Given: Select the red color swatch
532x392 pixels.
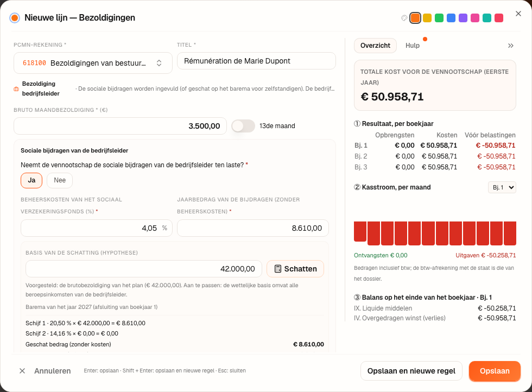Looking at the screenshot, I should [x=499, y=18].
